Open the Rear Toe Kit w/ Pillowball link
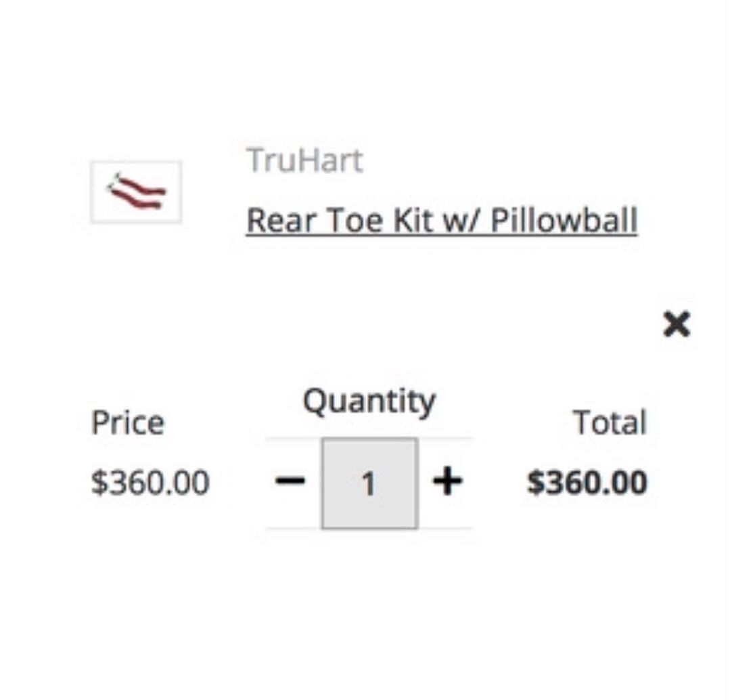 [x=441, y=220]
